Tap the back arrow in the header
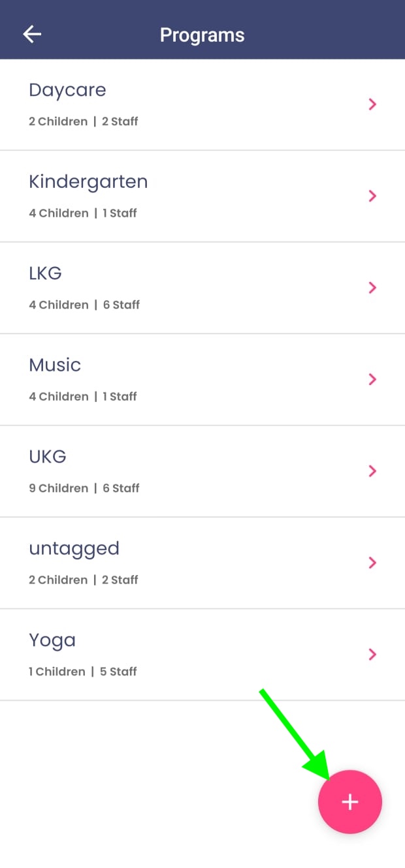The width and height of the screenshot is (405, 868). click(32, 35)
